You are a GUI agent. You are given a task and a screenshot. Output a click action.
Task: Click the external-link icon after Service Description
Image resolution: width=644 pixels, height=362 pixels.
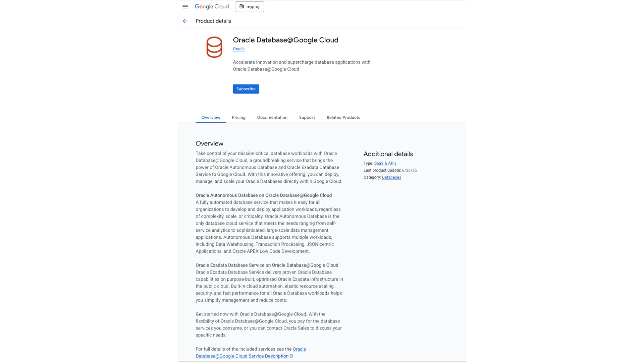291,356
